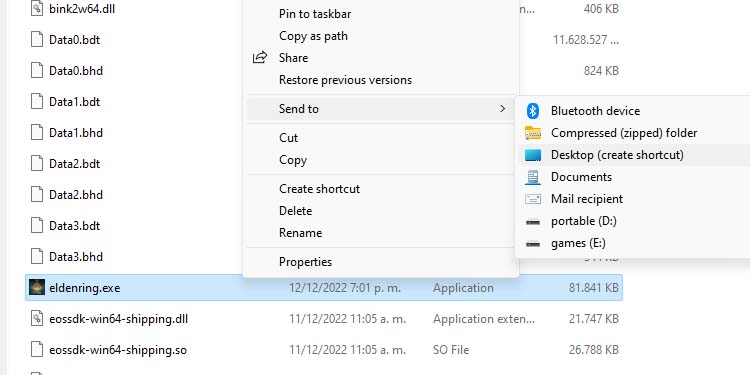
Task: Select Restore previous versions
Action: [345, 80]
